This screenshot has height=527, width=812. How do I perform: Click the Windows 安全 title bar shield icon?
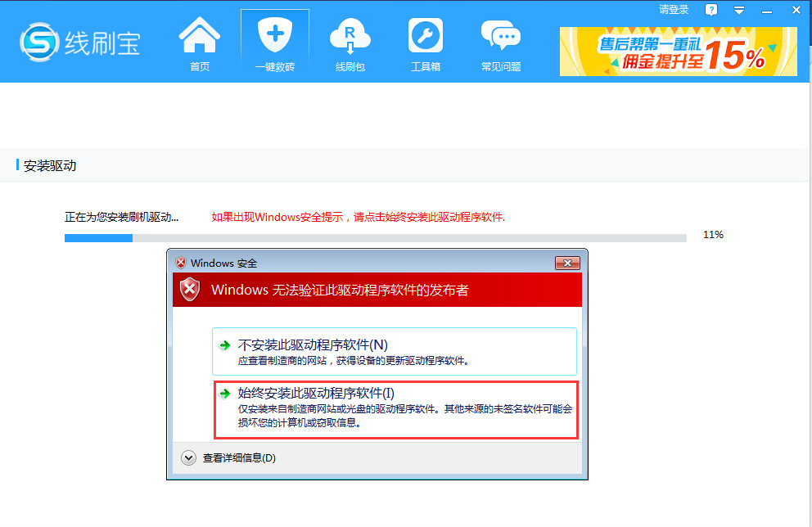[x=181, y=263]
